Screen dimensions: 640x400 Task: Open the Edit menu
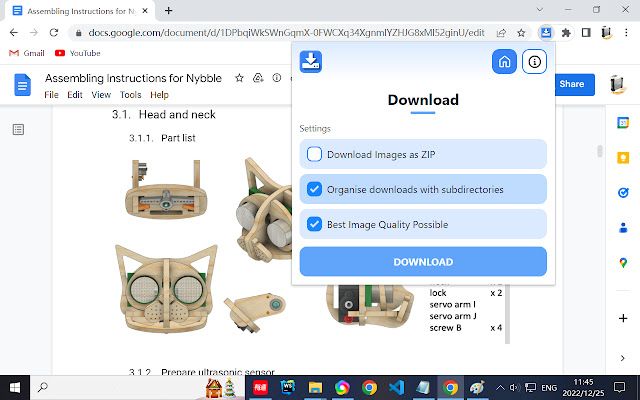pyautogui.click(x=75, y=95)
